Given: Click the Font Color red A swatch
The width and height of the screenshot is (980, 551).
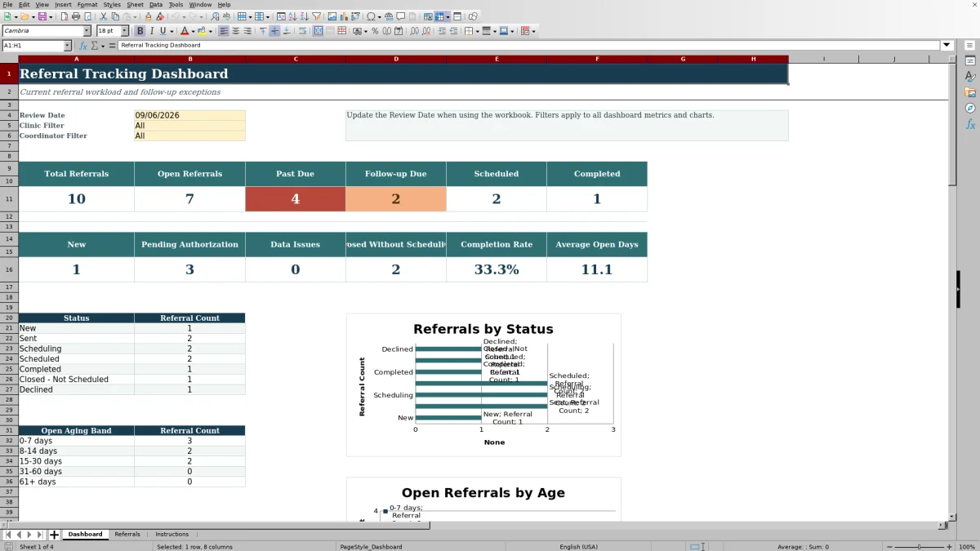Looking at the screenshot, I should point(185,31).
